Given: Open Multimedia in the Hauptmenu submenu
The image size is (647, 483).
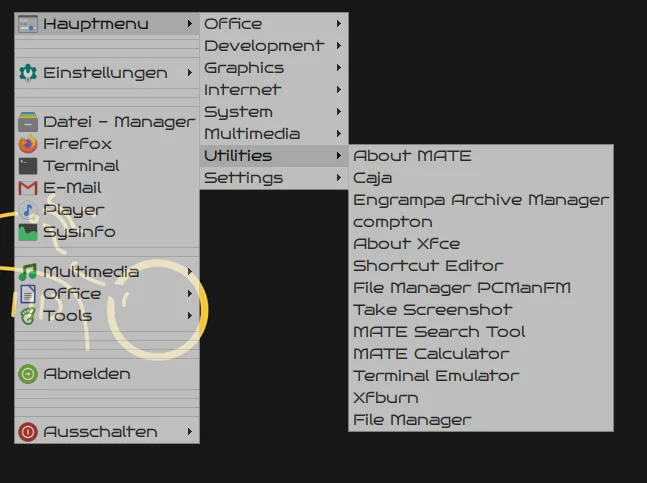Looking at the screenshot, I should pos(274,134).
